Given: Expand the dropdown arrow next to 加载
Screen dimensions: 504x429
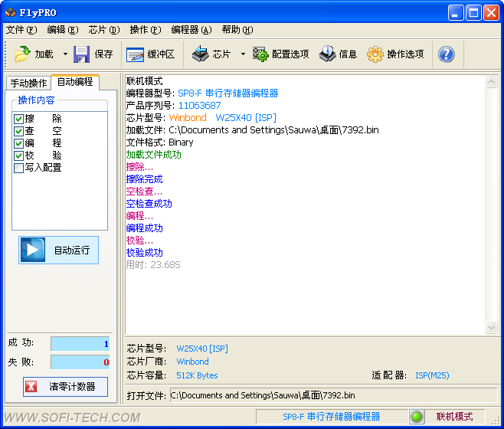Looking at the screenshot, I should 65,54.
